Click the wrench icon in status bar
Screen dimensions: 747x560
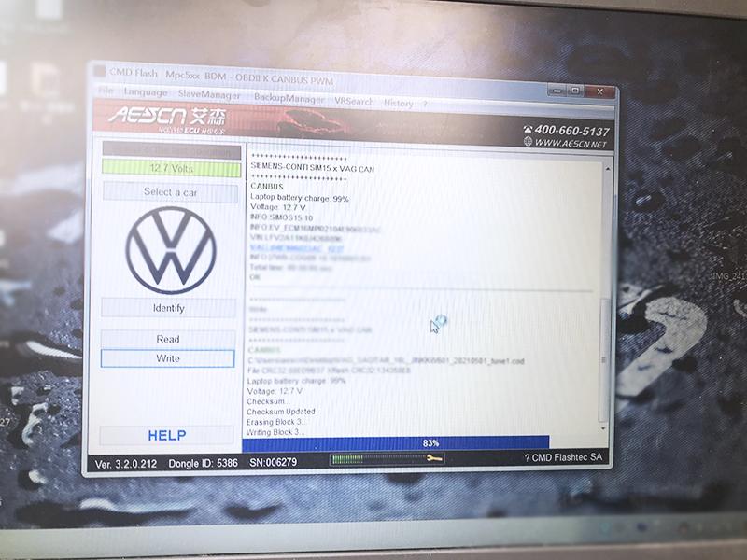click(x=432, y=458)
